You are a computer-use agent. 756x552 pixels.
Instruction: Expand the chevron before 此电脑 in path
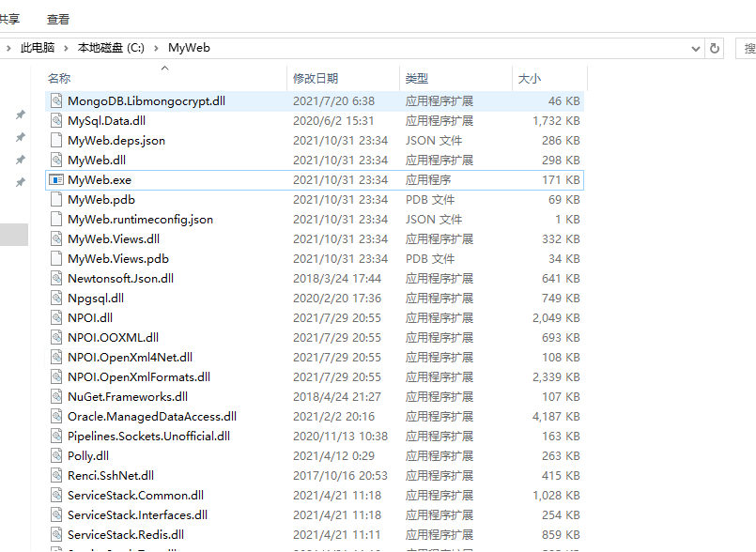tap(8, 48)
